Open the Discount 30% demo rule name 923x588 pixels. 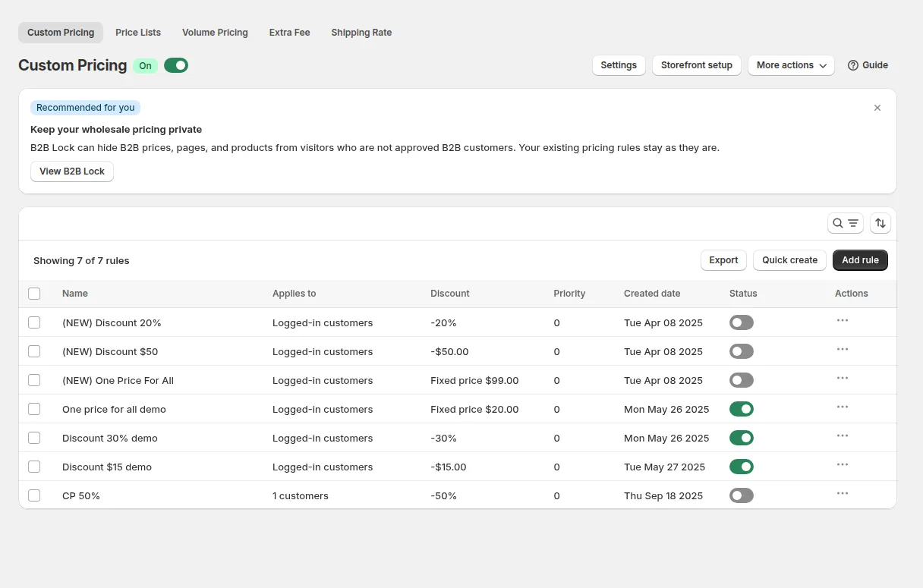pos(110,438)
